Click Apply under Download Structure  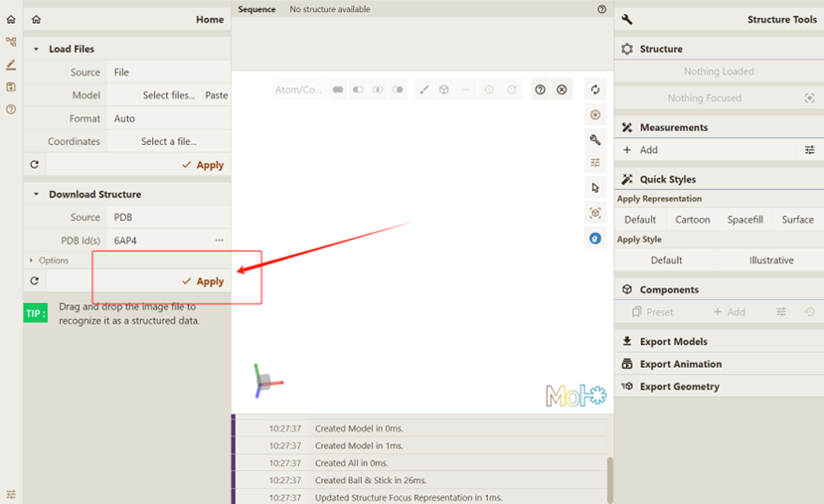click(203, 281)
